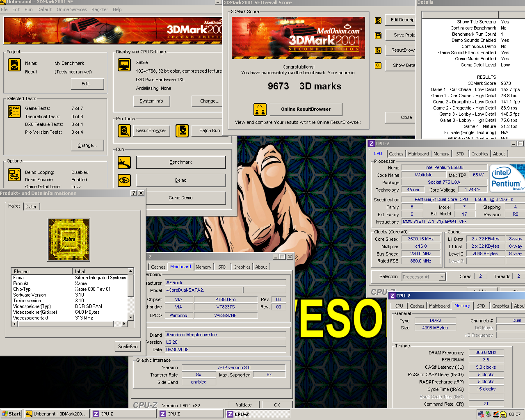Click the OK button in Mainboard CPU-Z
525x420 pixels.
pyautogui.click(x=277, y=404)
